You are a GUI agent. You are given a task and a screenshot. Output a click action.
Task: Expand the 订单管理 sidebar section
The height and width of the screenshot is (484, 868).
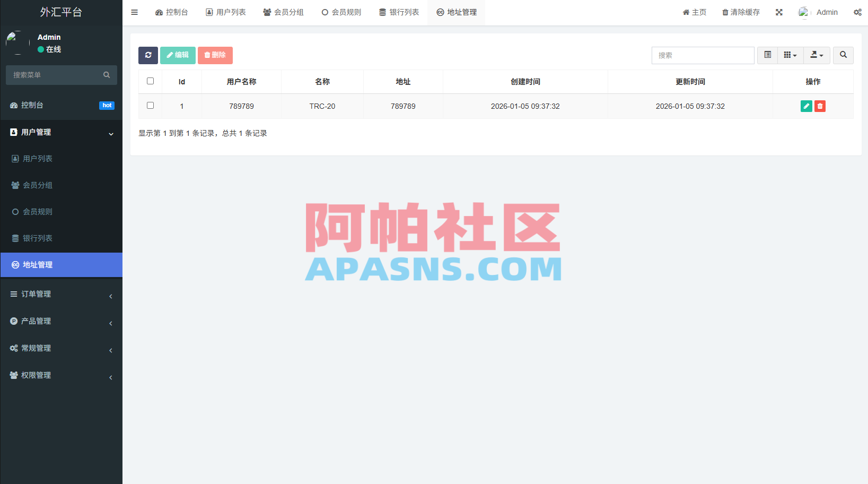coord(62,294)
